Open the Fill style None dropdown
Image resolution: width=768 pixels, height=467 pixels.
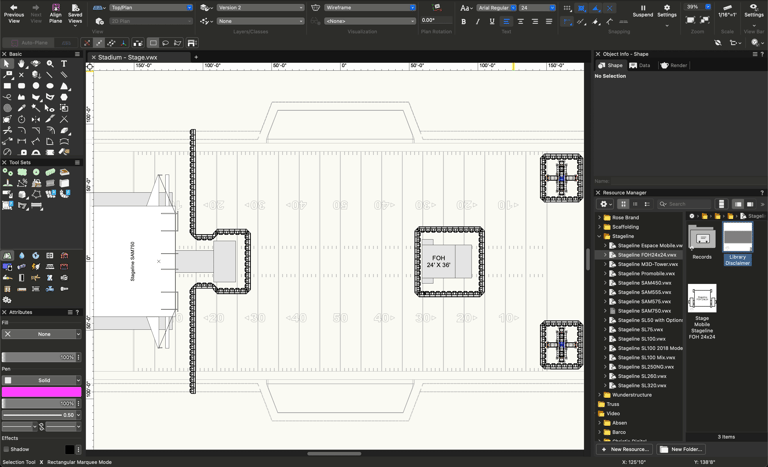42,334
